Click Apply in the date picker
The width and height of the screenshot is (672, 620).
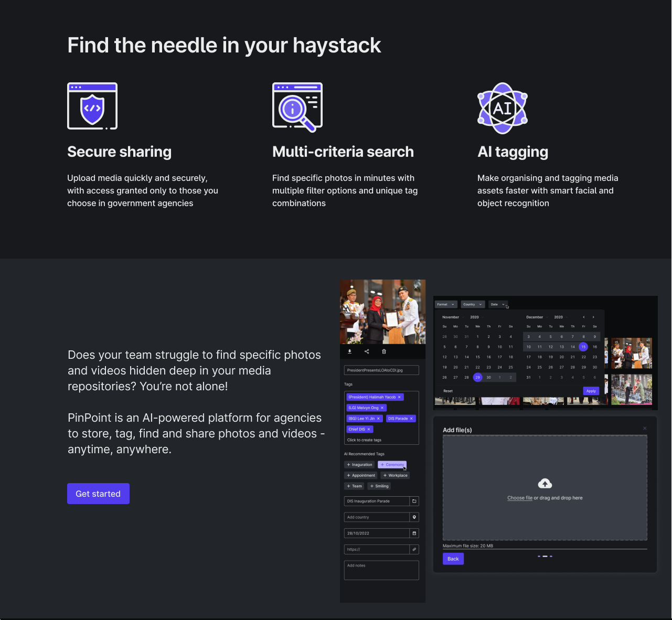591,391
